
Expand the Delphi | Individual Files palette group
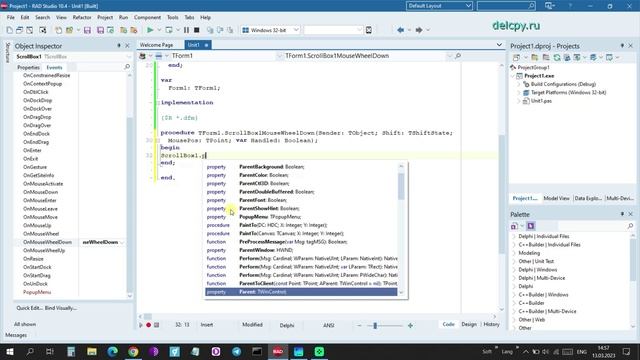tap(514, 236)
